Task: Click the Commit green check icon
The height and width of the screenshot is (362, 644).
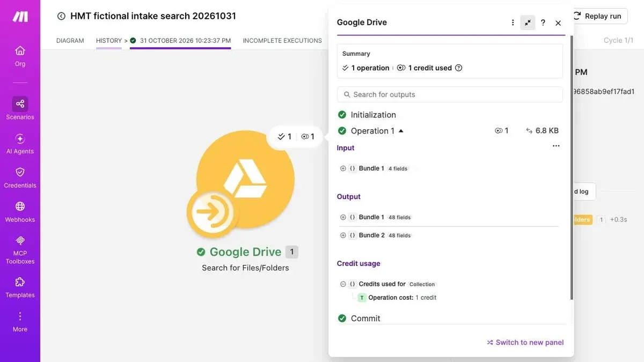Action: 342,318
